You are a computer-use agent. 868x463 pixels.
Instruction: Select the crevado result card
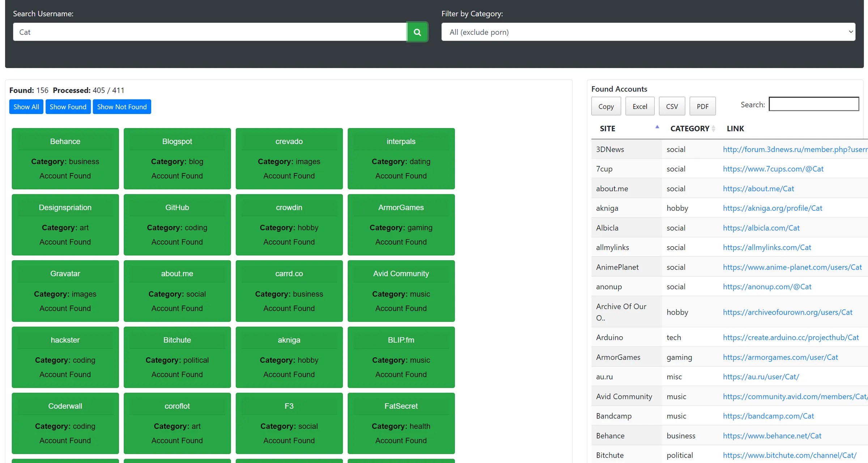tap(289, 159)
